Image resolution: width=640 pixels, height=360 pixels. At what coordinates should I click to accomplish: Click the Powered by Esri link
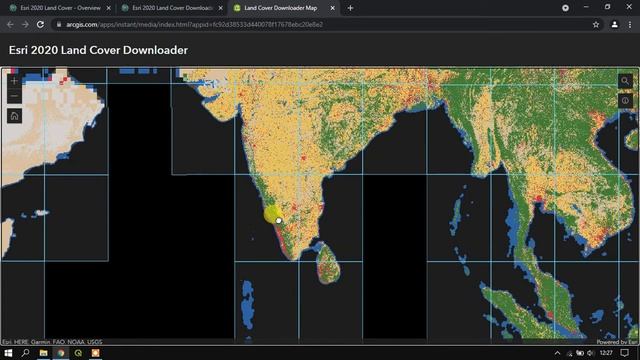[617, 342]
